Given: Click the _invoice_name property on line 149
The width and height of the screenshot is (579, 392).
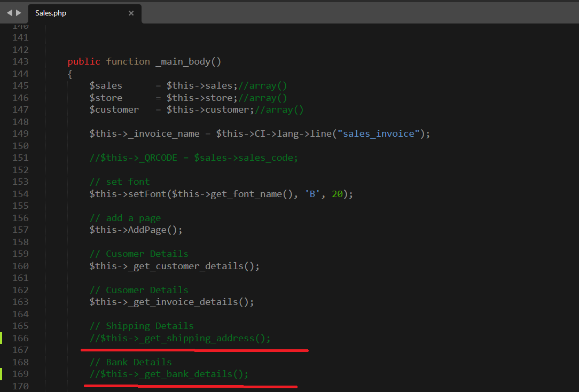Looking at the screenshot, I should [x=163, y=134].
